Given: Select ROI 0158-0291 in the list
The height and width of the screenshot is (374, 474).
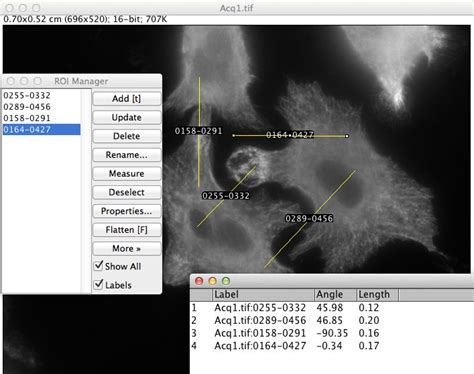Looking at the screenshot, I should click(x=41, y=118).
